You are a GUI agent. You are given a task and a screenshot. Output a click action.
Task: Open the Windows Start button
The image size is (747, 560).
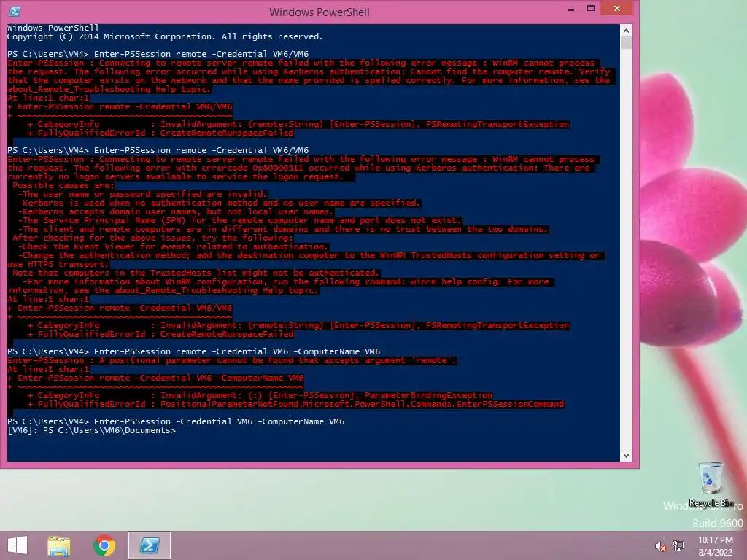click(18, 545)
